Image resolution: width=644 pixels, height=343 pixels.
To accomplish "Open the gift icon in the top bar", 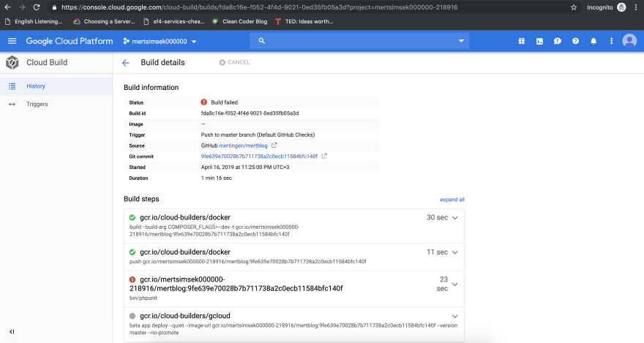I will coord(521,41).
